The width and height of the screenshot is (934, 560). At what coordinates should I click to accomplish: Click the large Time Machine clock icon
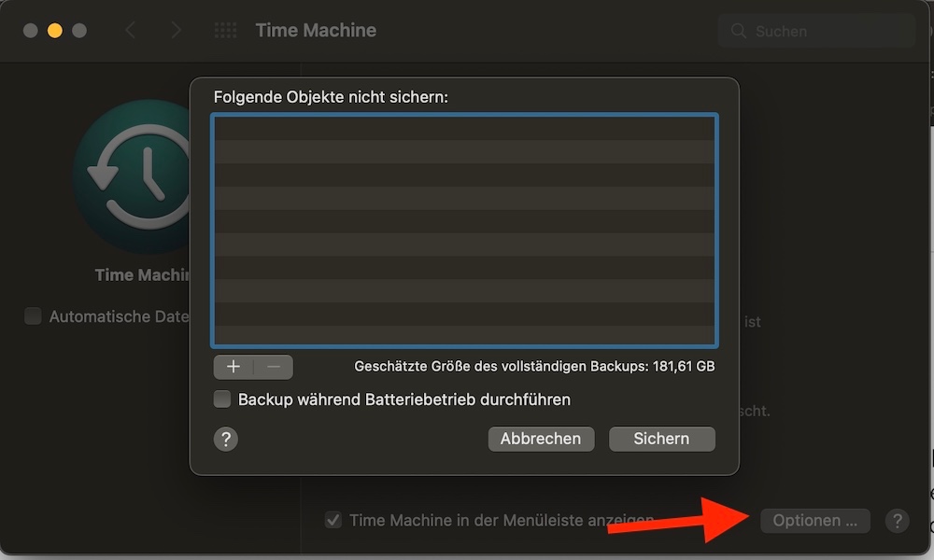[133, 176]
